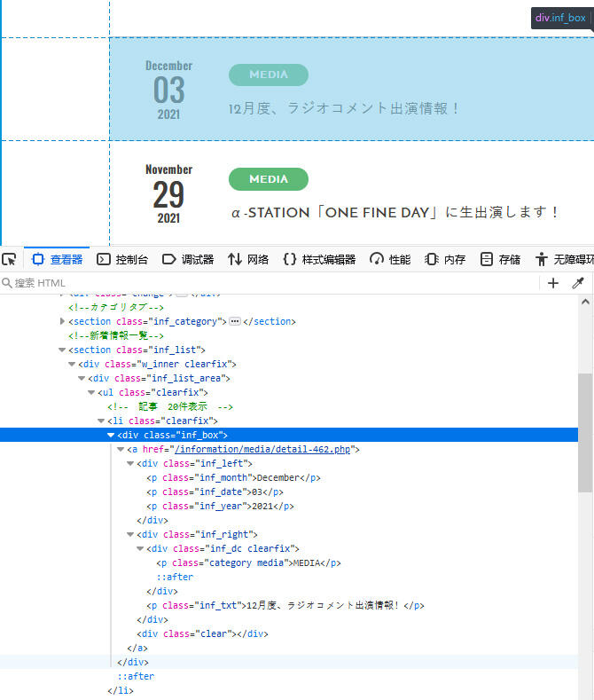Open the detail-462.php href link
The width and height of the screenshot is (594, 700).
(262, 450)
